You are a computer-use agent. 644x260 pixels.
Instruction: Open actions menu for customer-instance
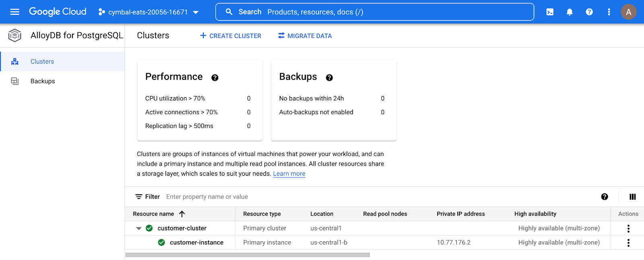[x=628, y=243]
